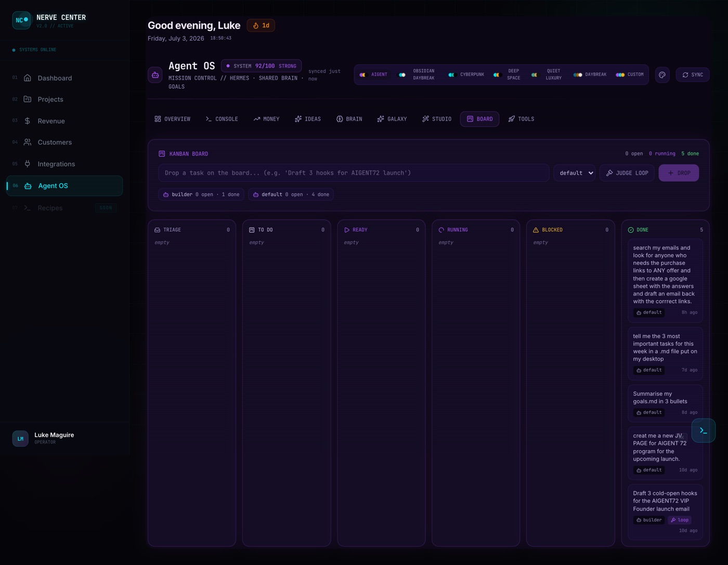The height and width of the screenshot is (565, 728).
Task: Select Agent OS in the sidebar
Action: point(64,186)
